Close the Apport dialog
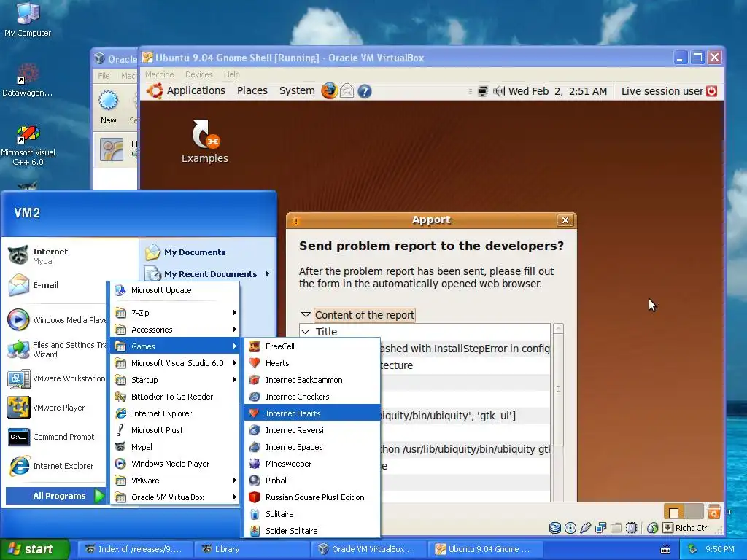This screenshot has height=560, width=747. click(x=565, y=220)
